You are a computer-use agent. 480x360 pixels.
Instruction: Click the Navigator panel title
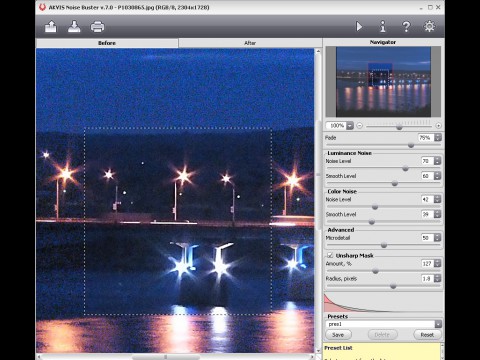point(383,42)
